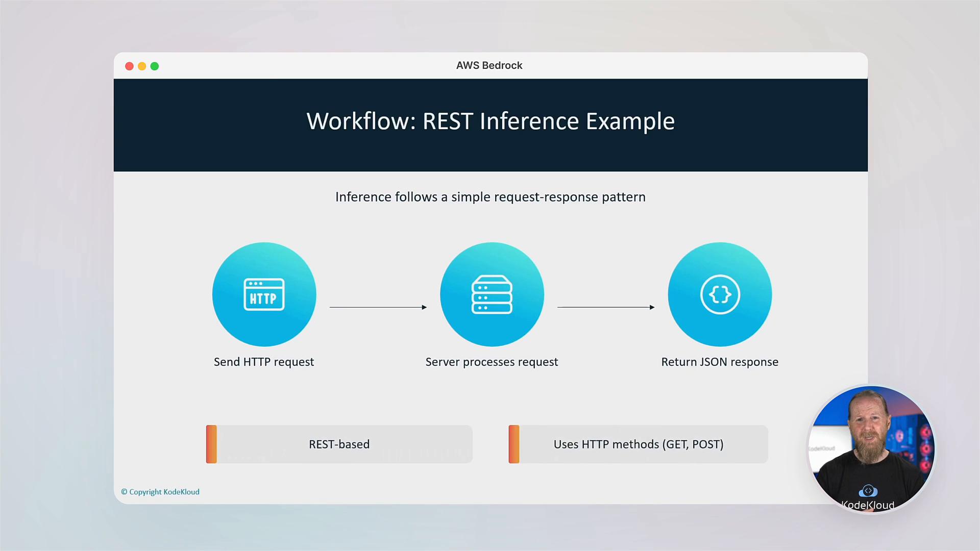The height and width of the screenshot is (551, 980).
Task: Click the "Workflow: REST Inference Example" heading
Action: [x=491, y=121]
